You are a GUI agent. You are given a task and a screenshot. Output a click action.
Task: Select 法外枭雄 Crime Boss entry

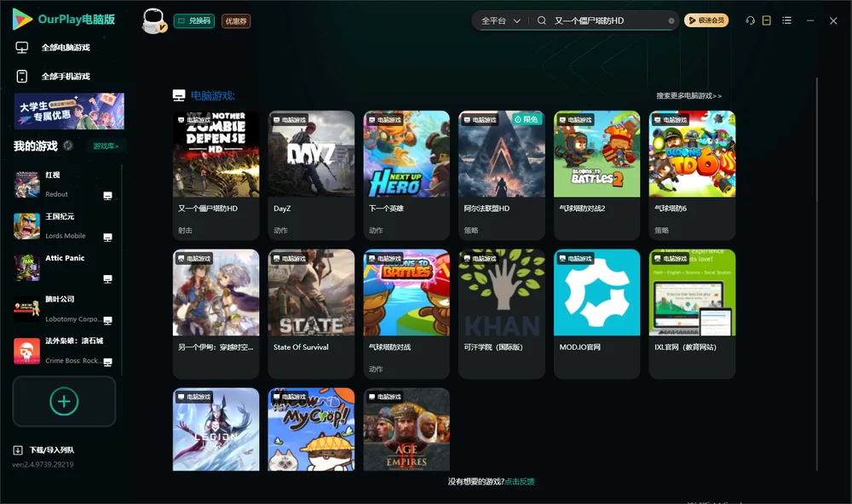click(64, 351)
